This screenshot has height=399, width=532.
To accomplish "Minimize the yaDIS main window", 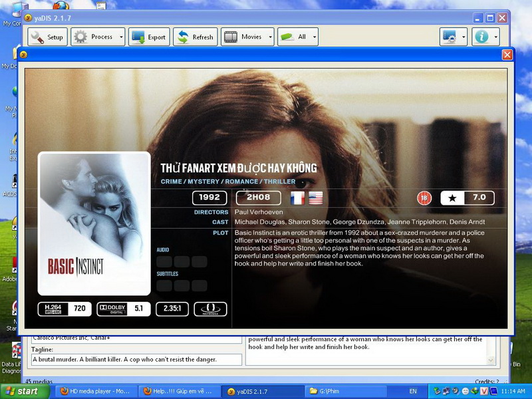I will tap(478, 18).
